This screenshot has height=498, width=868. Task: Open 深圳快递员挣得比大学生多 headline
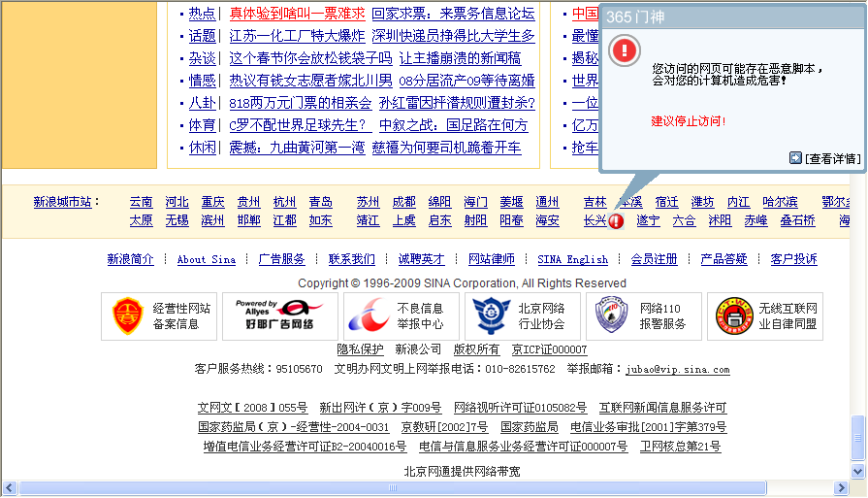pos(453,36)
